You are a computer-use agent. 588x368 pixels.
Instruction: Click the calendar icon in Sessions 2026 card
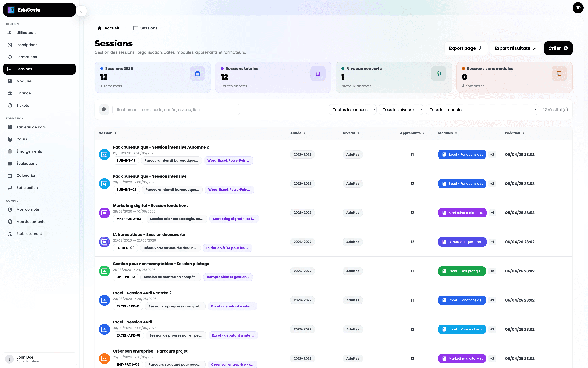coord(197,73)
